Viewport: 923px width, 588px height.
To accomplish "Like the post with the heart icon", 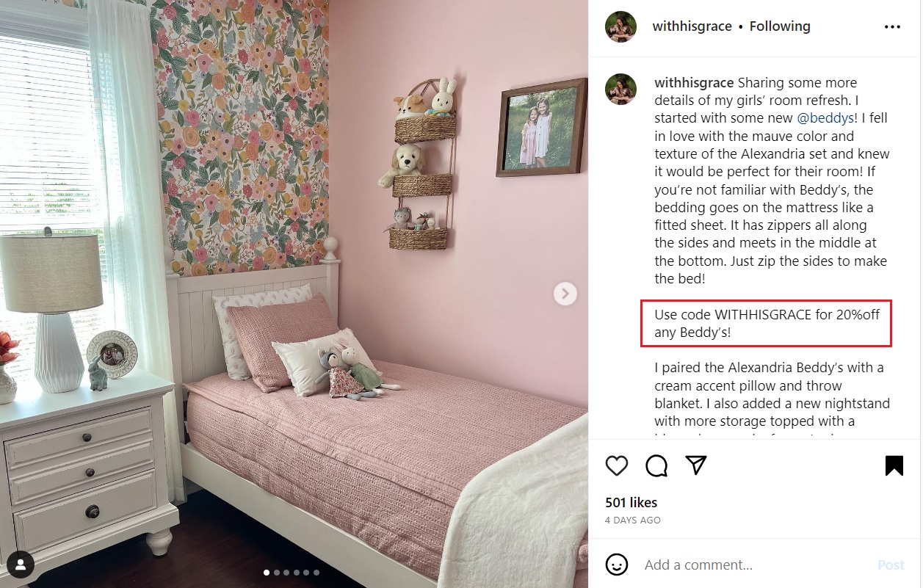I will (617, 465).
